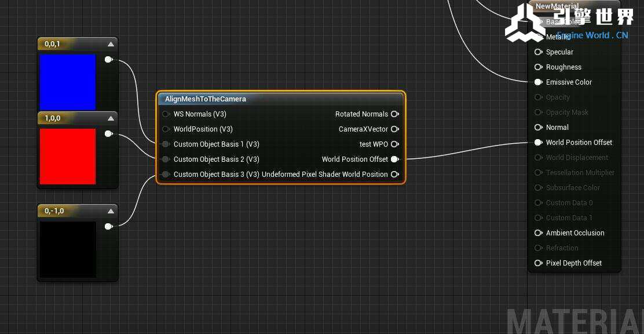Screen dimensions: 644x334
Task: Click the Ambient Occlusion input label
Action: click(x=575, y=233)
